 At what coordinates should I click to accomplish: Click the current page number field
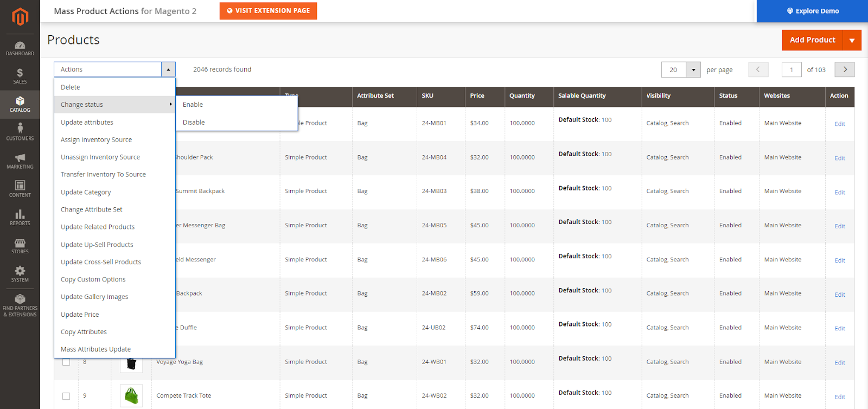[792, 69]
